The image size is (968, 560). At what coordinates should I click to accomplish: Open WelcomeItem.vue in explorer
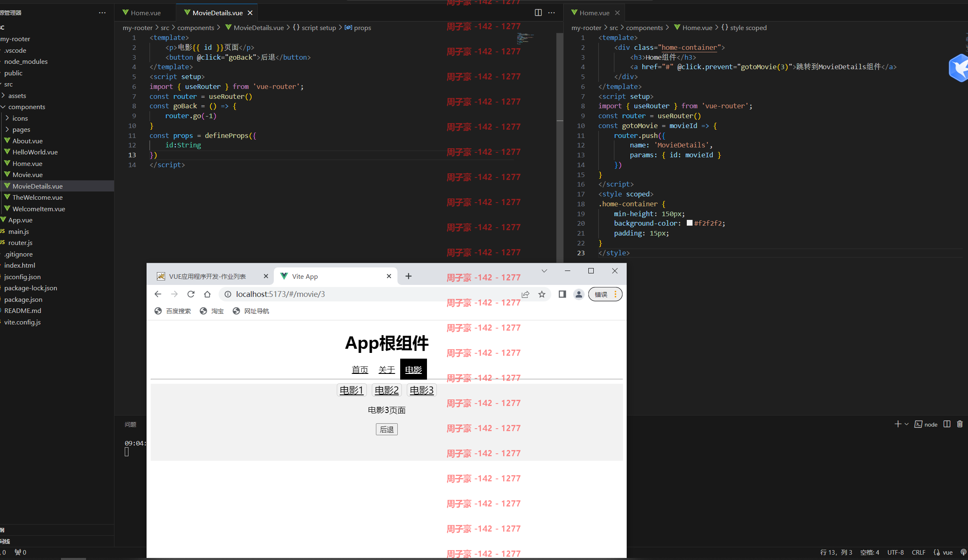[57, 209]
